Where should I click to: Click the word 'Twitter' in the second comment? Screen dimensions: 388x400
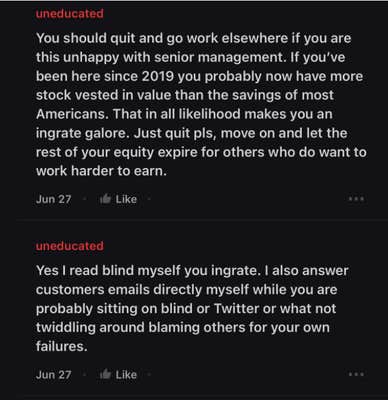tap(236, 308)
